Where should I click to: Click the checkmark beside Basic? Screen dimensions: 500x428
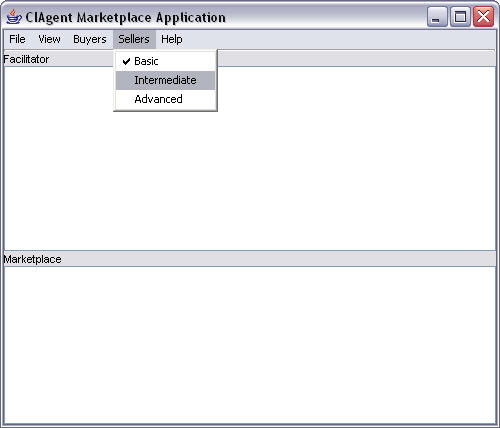[126, 61]
